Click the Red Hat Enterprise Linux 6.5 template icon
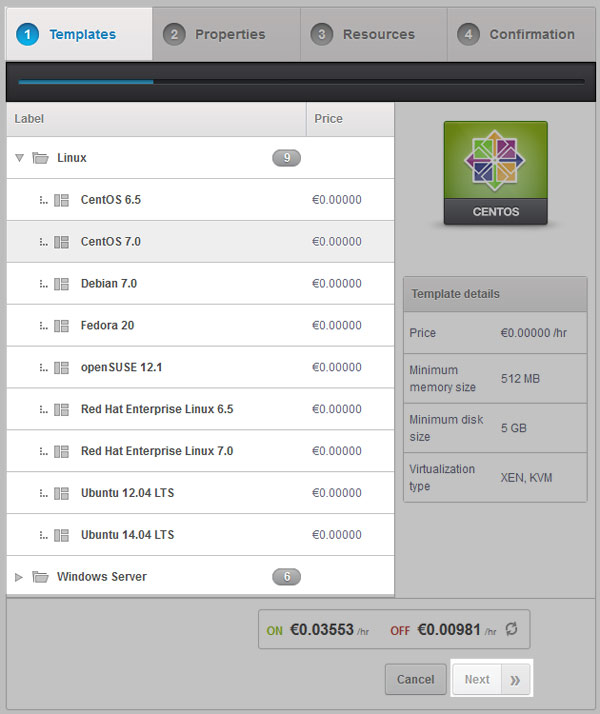 [61, 410]
